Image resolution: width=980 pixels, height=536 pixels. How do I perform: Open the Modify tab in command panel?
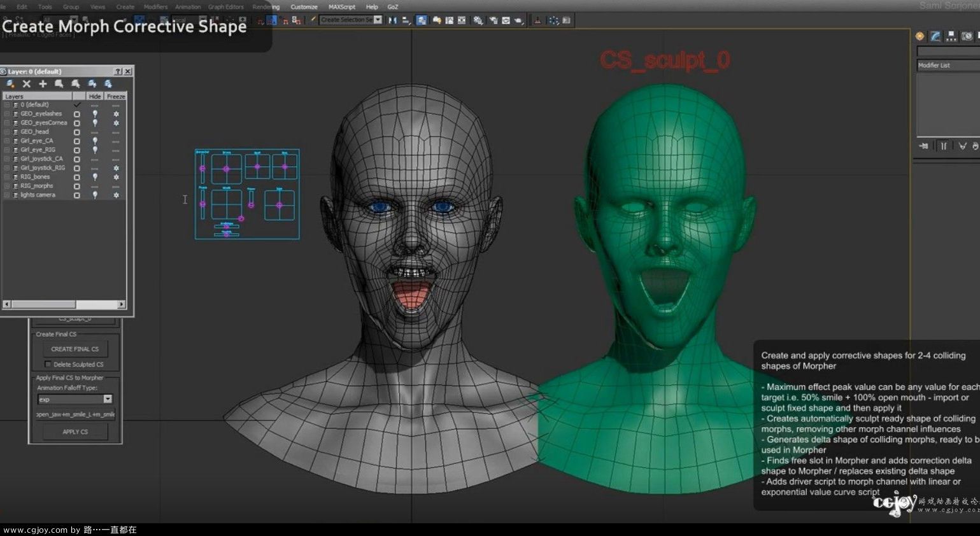[935, 36]
